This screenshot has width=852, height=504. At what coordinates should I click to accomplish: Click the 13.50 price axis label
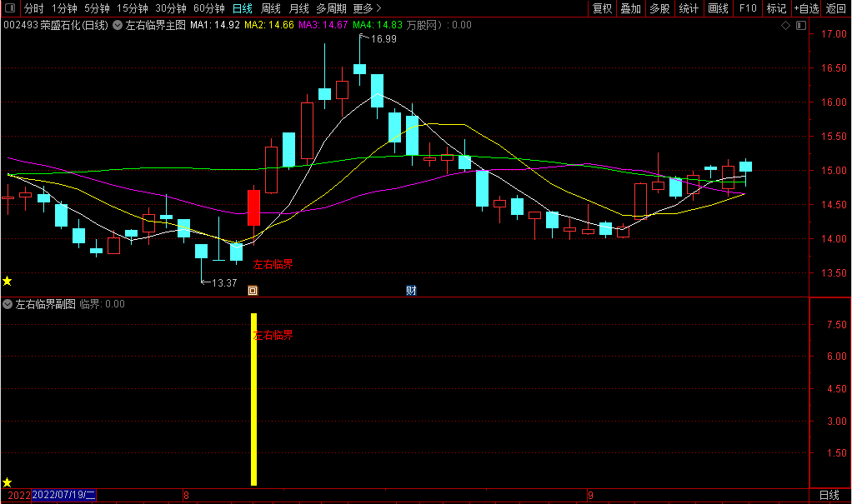coord(834,272)
